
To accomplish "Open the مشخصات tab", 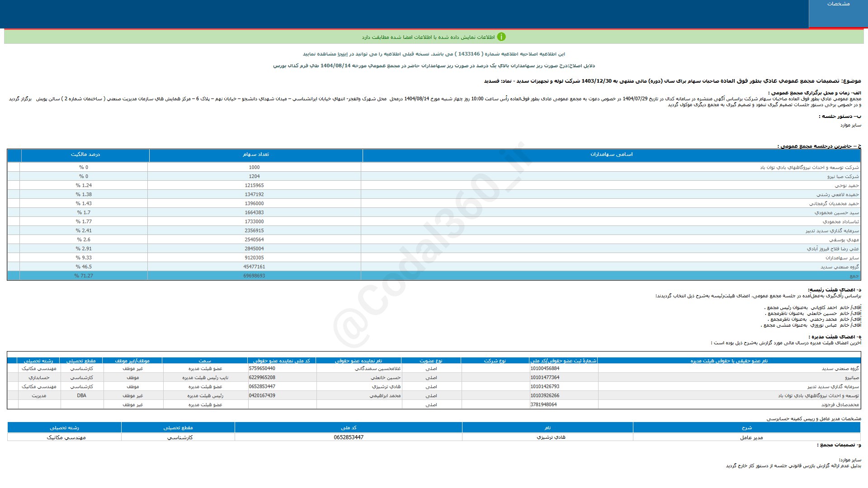I will click(x=838, y=4).
